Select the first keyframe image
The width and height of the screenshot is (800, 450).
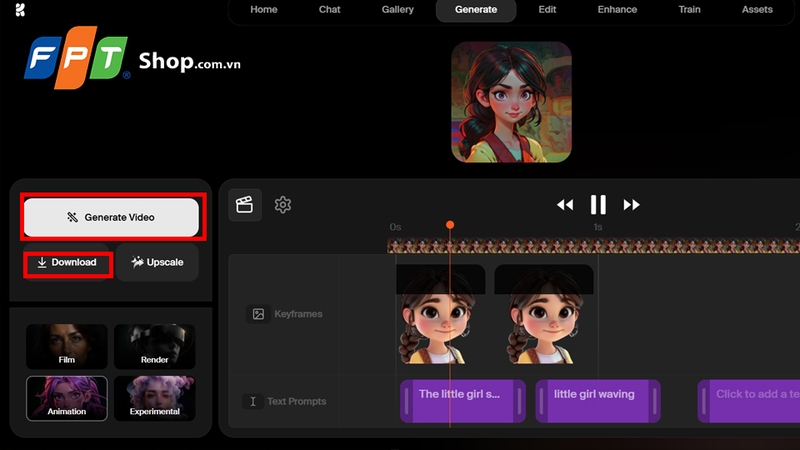(x=440, y=314)
